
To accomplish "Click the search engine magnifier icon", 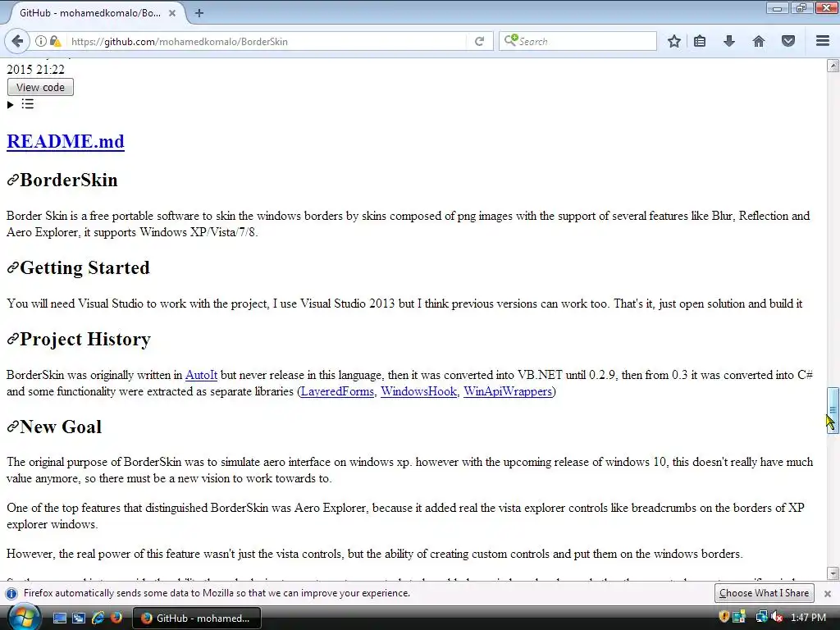I will coord(511,40).
